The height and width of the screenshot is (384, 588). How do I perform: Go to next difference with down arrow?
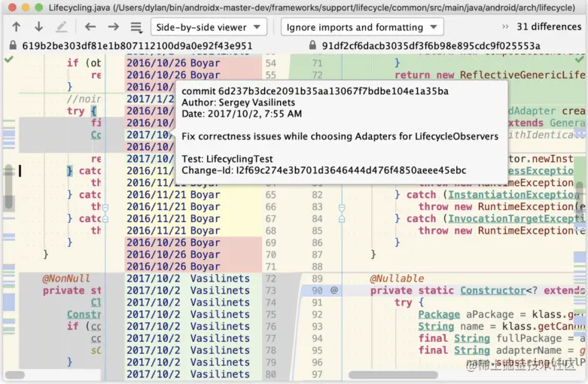pyautogui.click(x=38, y=27)
